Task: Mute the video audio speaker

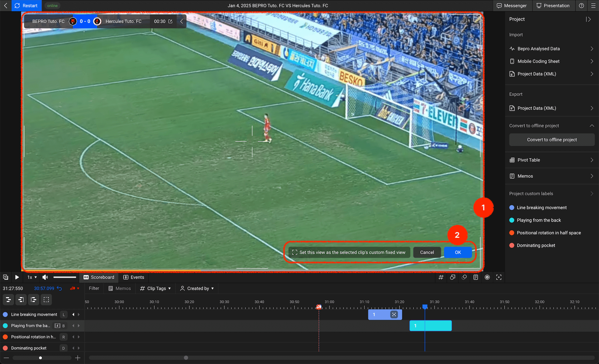Action: click(45, 277)
